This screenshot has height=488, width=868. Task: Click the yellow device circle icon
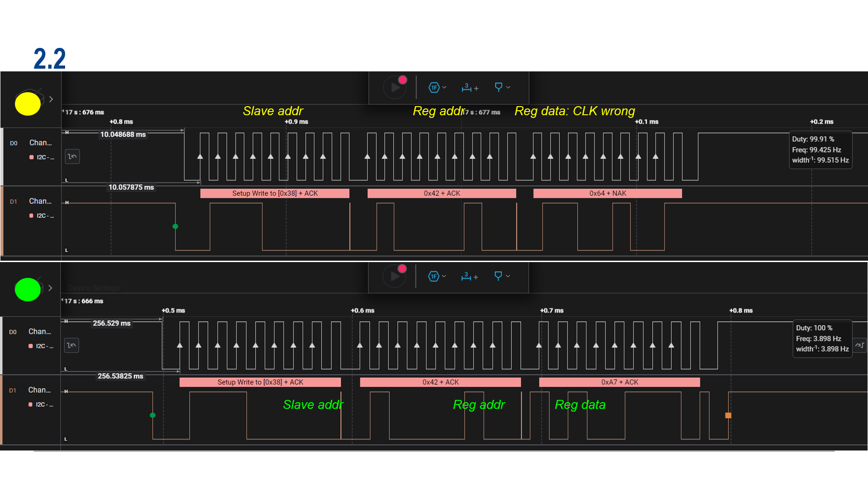tap(28, 103)
